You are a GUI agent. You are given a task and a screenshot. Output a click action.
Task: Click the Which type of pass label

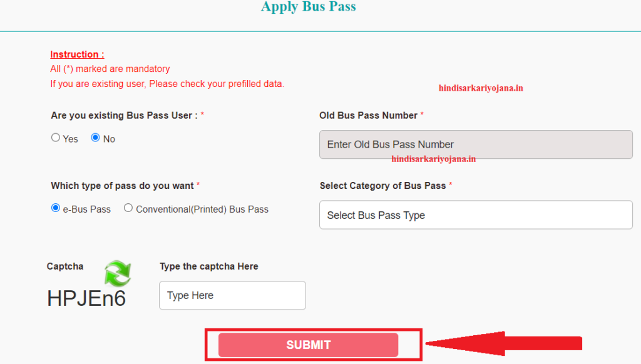pyautogui.click(x=122, y=186)
